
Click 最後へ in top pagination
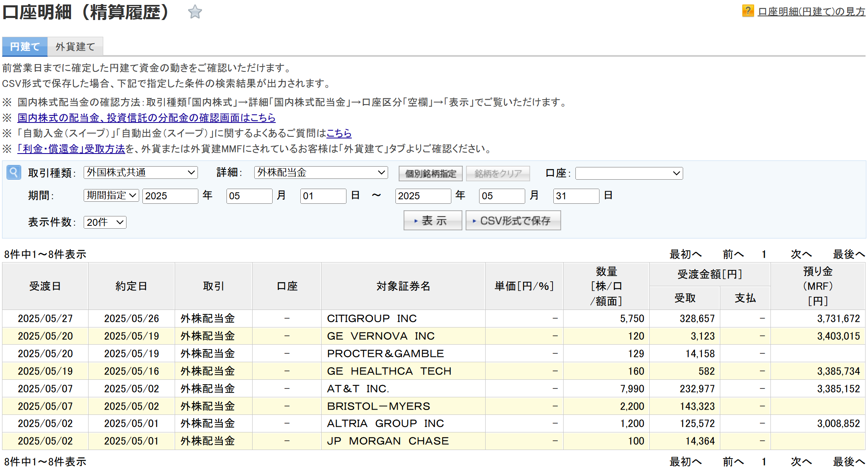point(849,254)
